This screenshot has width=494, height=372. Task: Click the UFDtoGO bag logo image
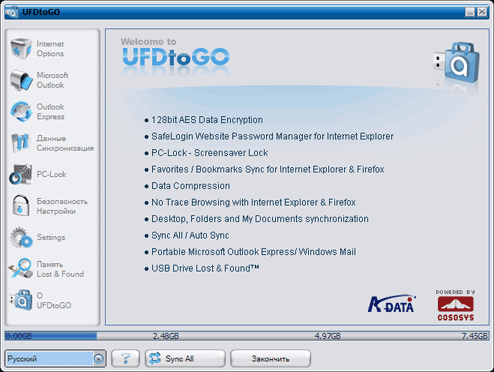tap(457, 63)
